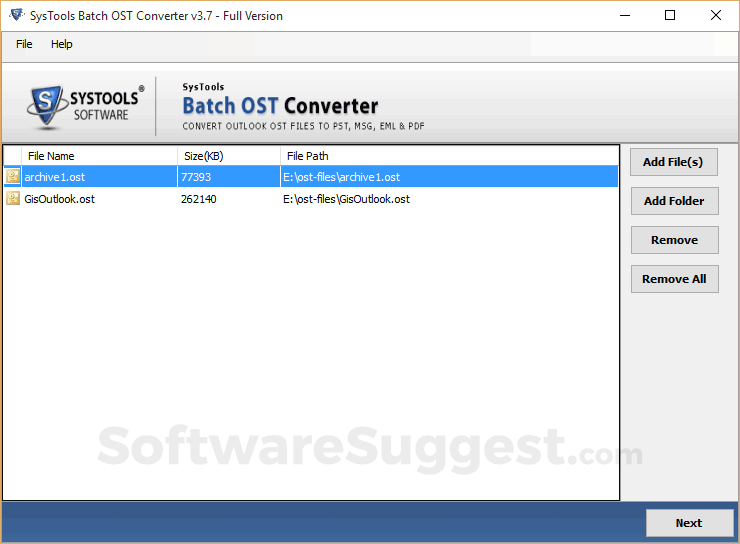Click the SysTools Software shield logo
Image resolution: width=740 pixels, height=544 pixels.
45,106
